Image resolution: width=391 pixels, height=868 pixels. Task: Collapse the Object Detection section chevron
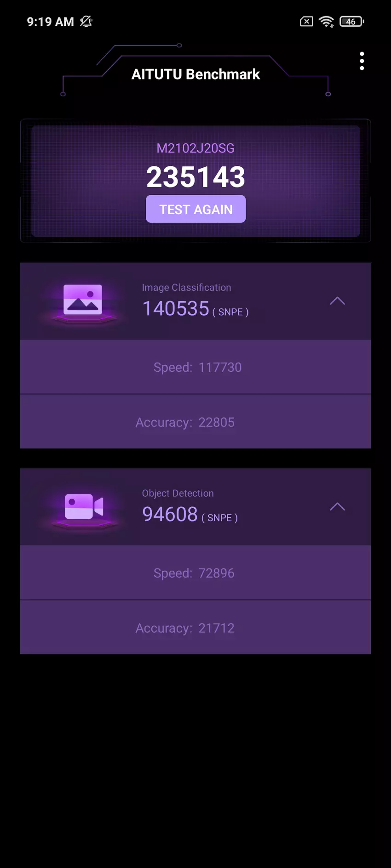coord(337,507)
